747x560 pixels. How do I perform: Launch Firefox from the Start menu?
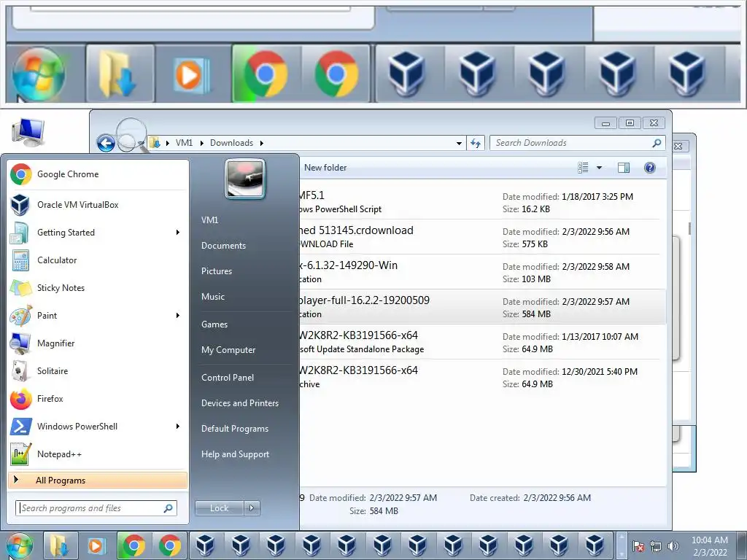(98, 399)
